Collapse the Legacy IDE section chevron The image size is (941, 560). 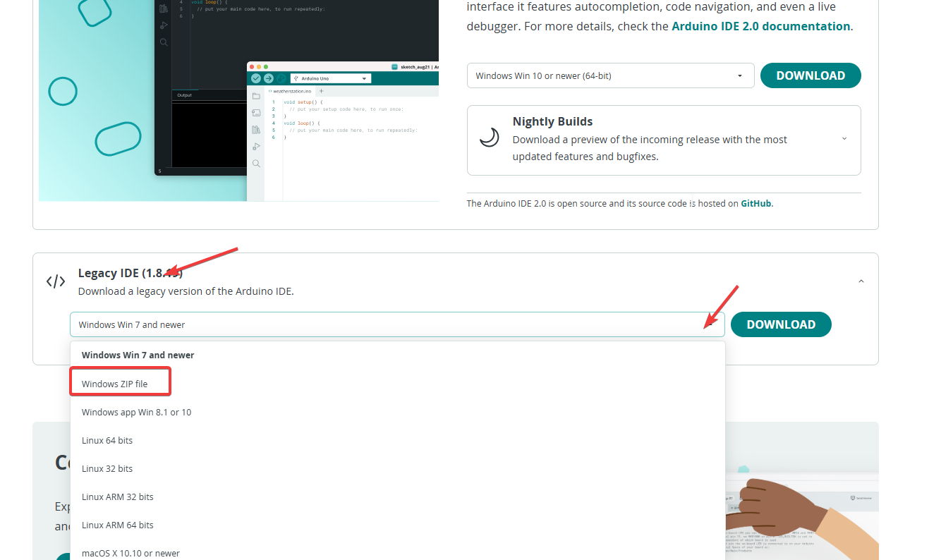click(x=861, y=281)
